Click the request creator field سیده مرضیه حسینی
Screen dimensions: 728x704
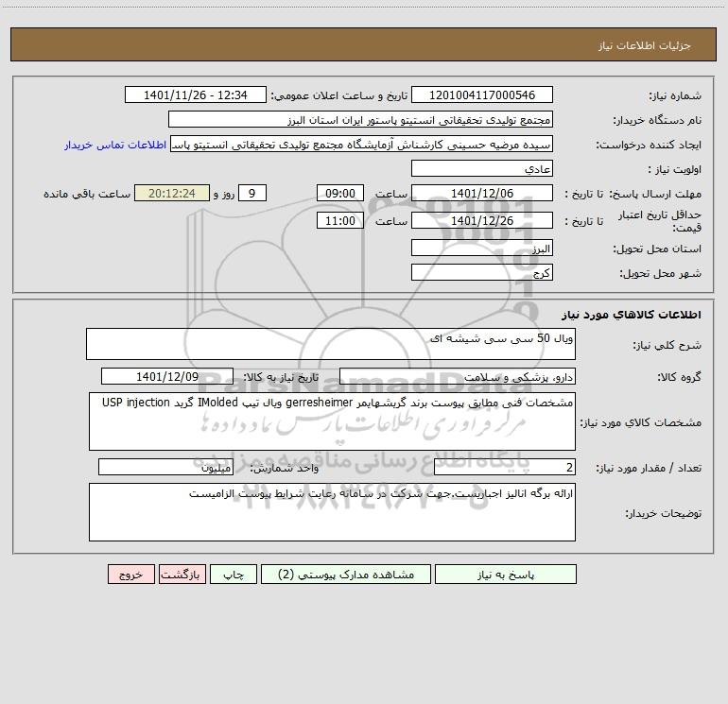coord(362,144)
